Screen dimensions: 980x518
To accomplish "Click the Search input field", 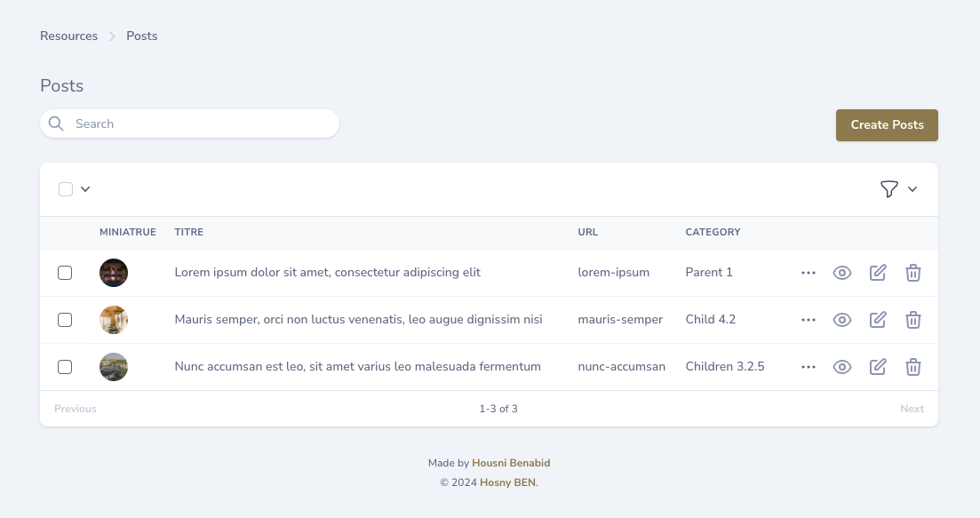I will coord(200,124).
